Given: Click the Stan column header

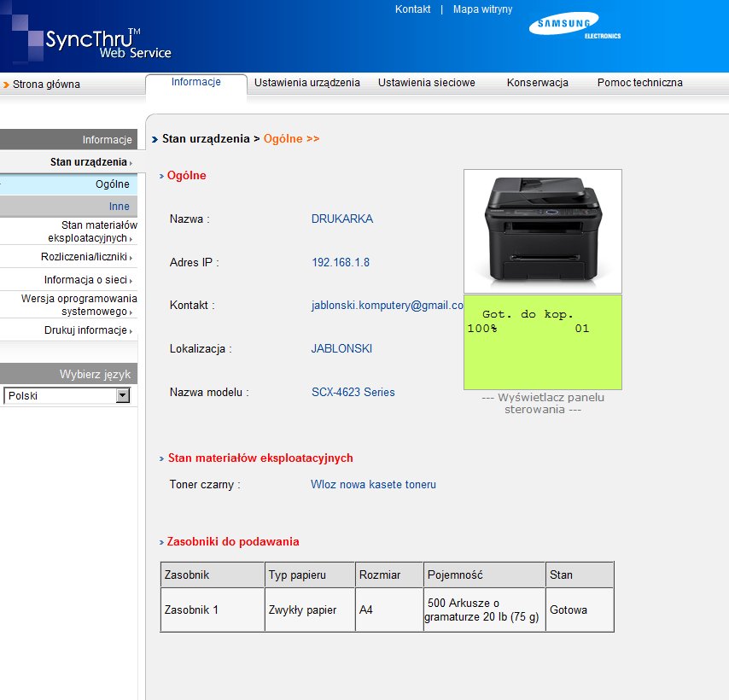Looking at the screenshot, I should coord(580,575).
